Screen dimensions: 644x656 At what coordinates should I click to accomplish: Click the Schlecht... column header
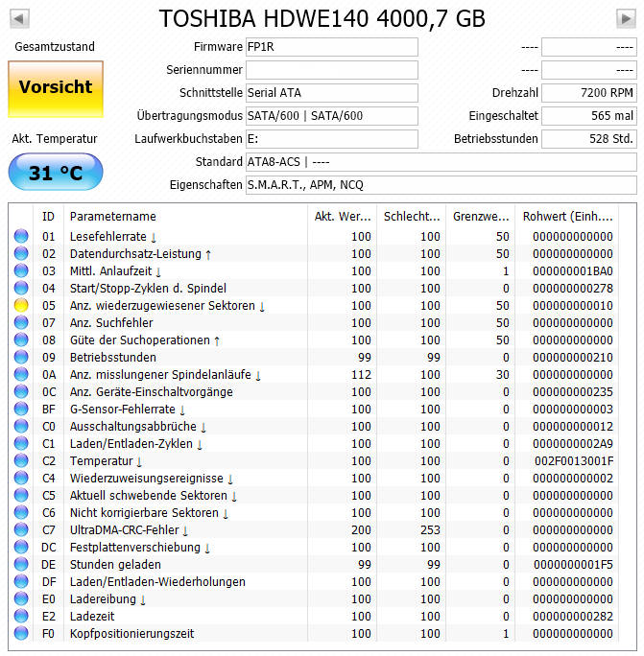(412, 217)
